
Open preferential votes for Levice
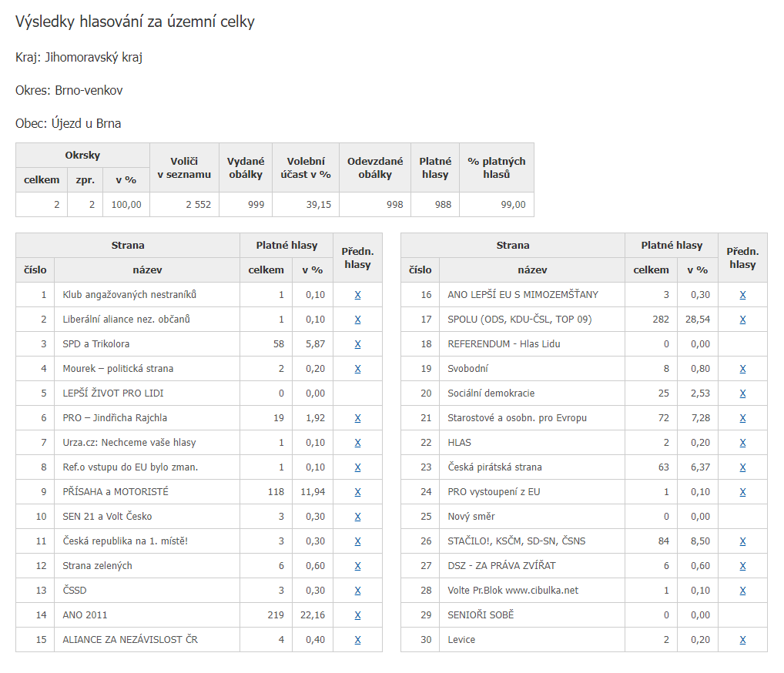tap(742, 639)
